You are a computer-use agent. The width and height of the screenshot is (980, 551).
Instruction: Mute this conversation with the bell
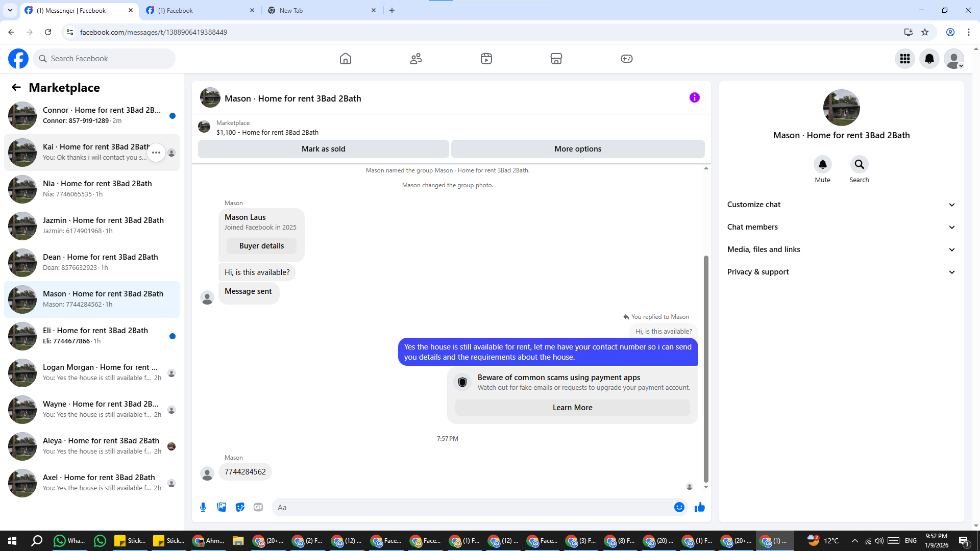[x=822, y=164]
